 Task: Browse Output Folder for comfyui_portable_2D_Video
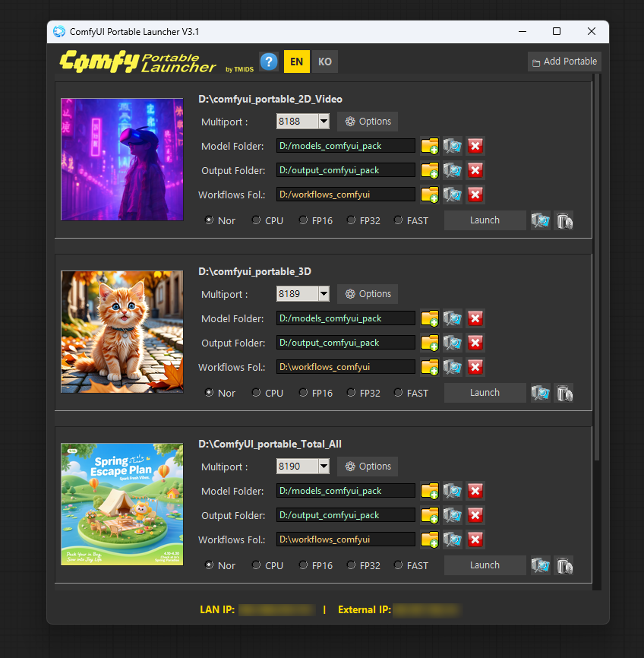tap(430, 170)
